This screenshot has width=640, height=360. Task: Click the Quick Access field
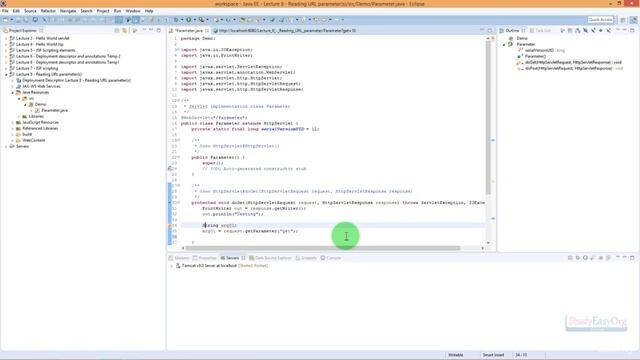[600, 20]
